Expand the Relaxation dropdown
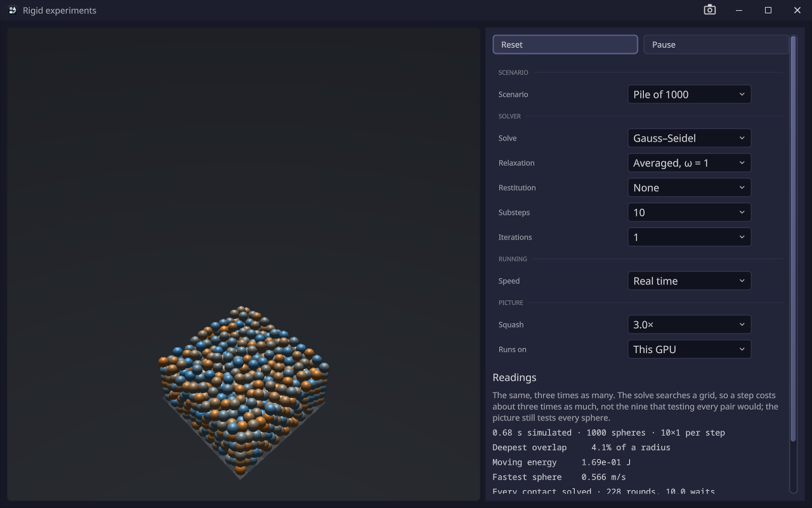 (x=689, y=163)
